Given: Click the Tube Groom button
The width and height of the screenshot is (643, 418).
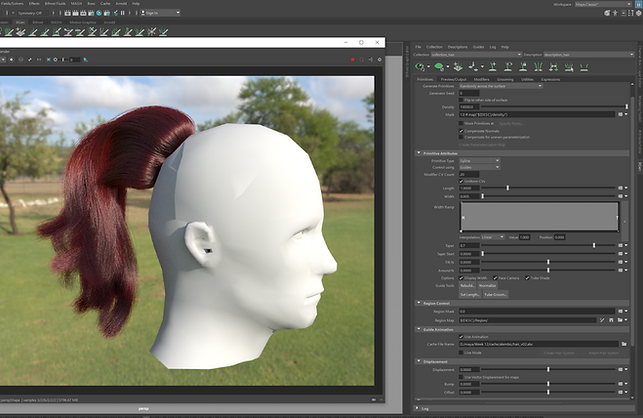Looking at the screenshot, I should [495, 295].
